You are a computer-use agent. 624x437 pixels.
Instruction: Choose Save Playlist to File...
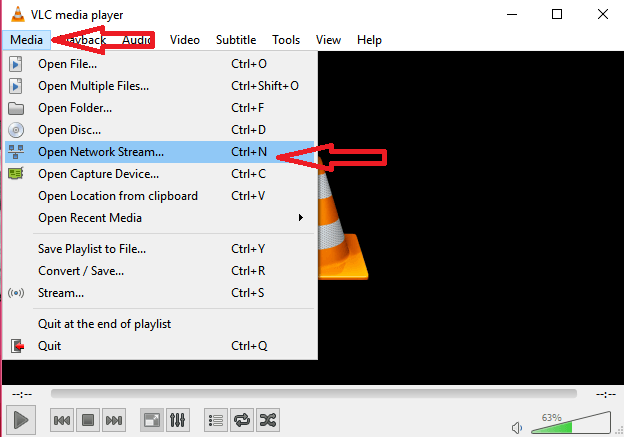pos(159,249)
